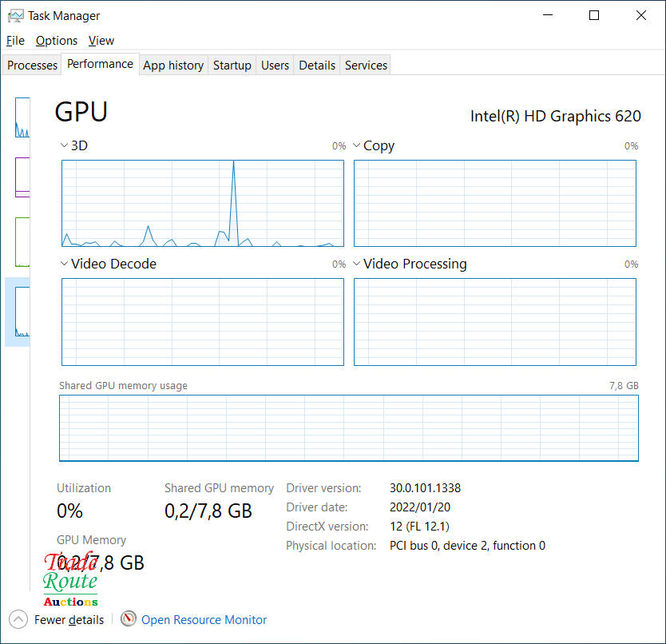This screenshot has width=666, height=644.
Task: Go to the Startup tab
Action: point(232,66)
